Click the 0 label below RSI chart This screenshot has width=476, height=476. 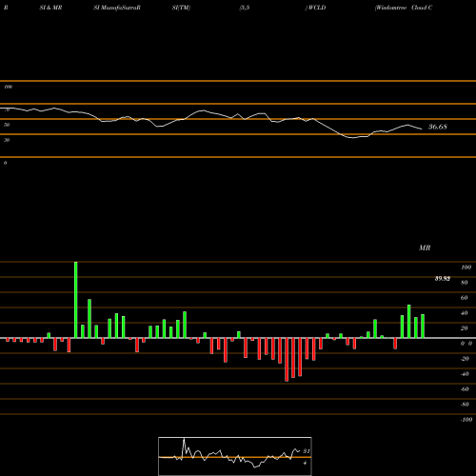point(5,163)
